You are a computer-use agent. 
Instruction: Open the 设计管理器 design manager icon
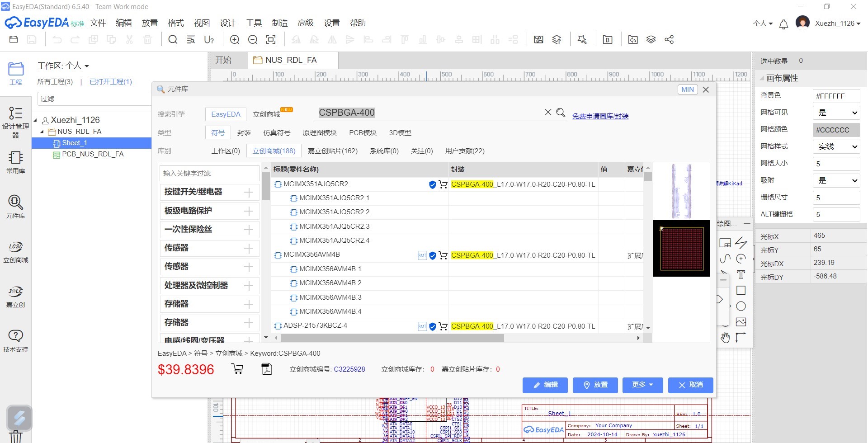(x=15, y=121)
